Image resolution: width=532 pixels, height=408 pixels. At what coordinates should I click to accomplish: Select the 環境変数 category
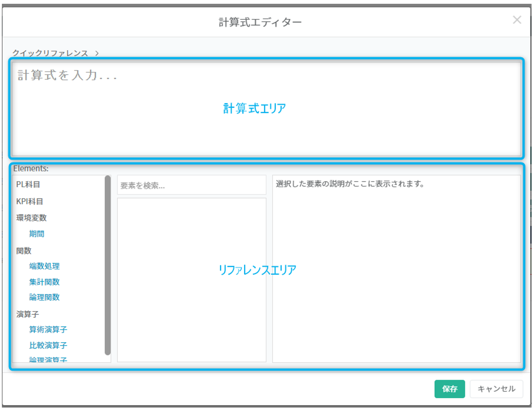click(x=31, y=218)
